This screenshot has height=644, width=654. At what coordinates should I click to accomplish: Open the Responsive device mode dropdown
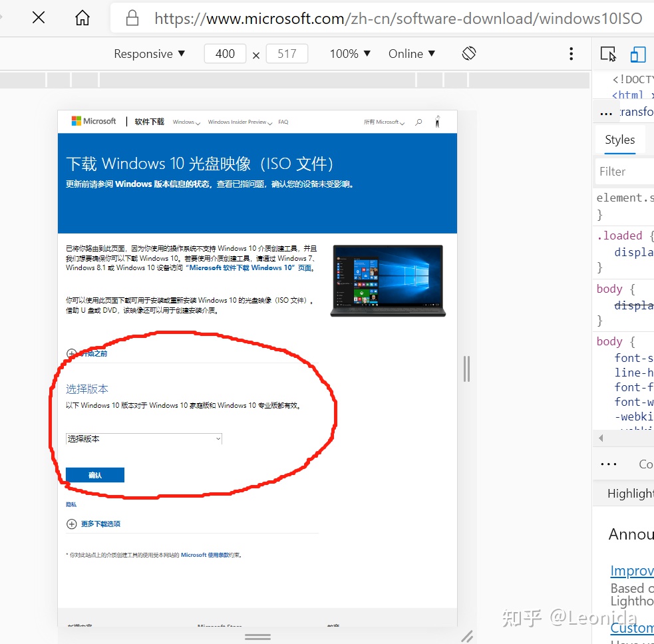click(149, 53)
